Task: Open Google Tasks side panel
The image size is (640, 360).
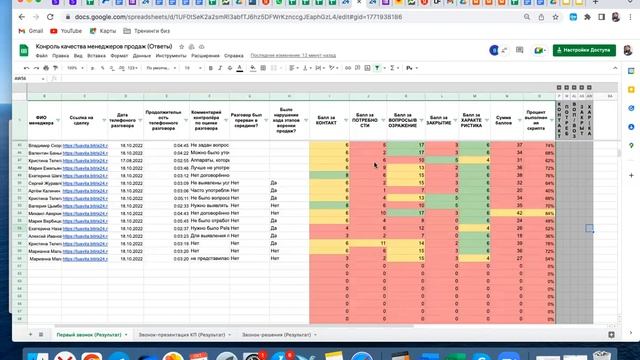Action: coord(631,108)
